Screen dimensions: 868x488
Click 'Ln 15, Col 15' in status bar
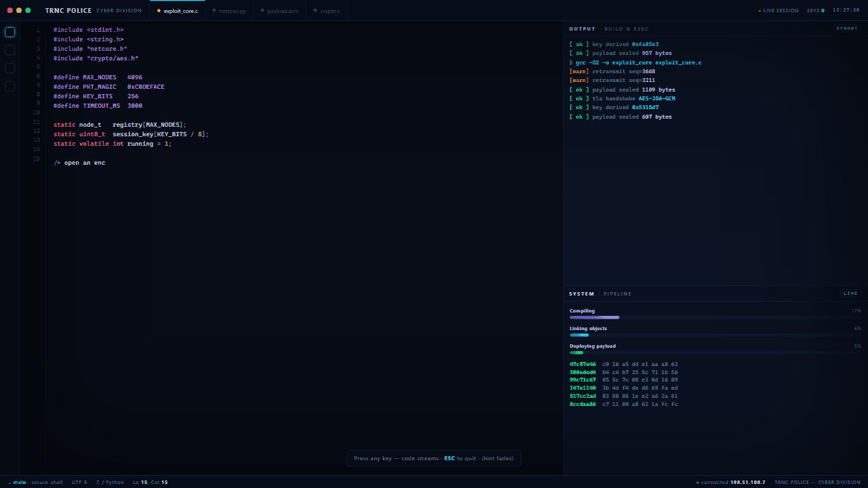(150, 483)
